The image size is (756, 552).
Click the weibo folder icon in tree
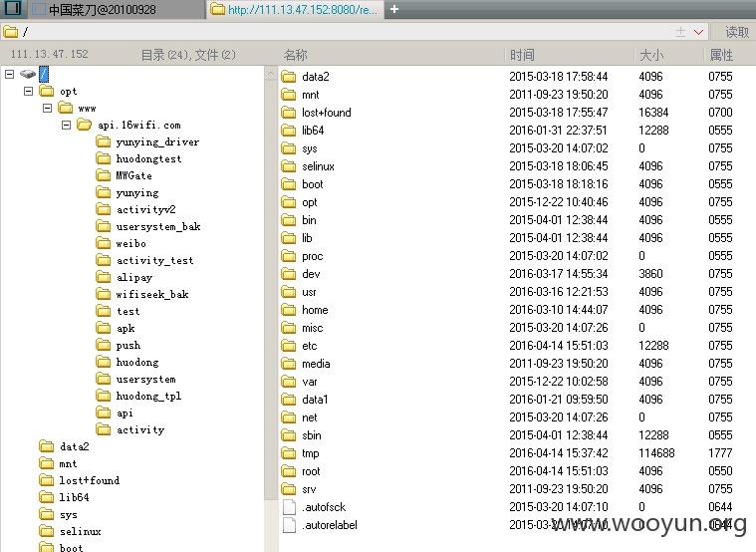(103, 243)
